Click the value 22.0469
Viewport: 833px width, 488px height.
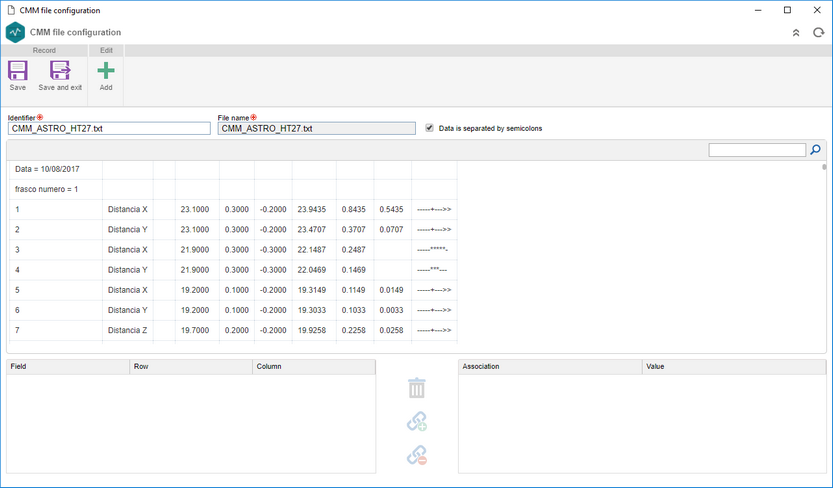[312, 270]
